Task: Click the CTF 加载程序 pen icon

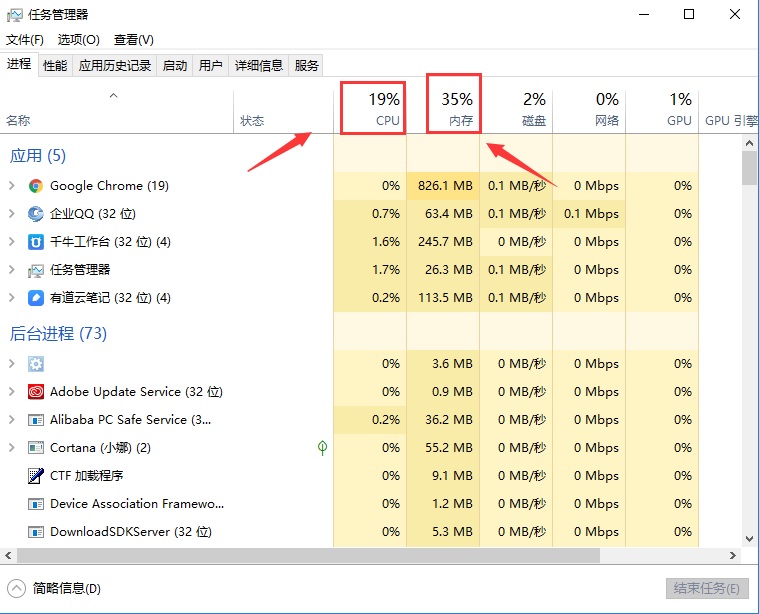Action: click(36, 476)
